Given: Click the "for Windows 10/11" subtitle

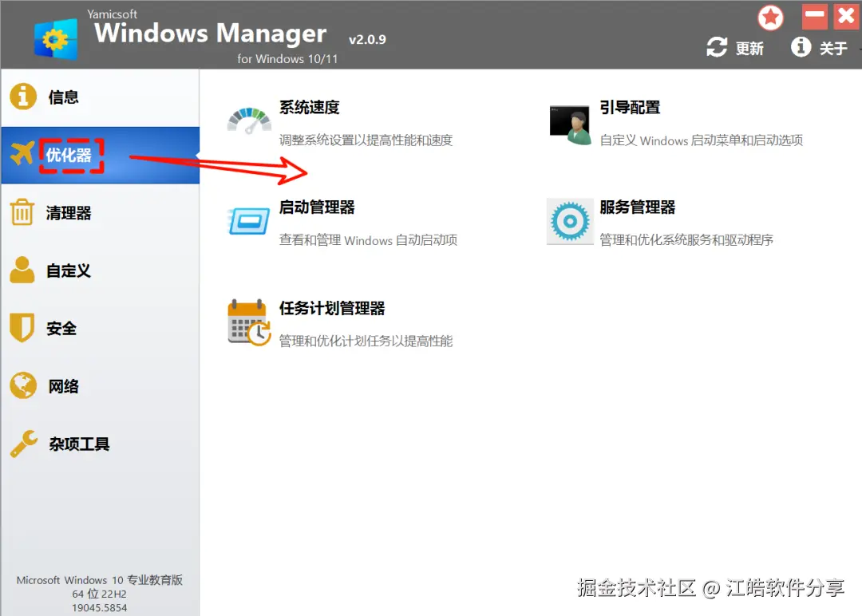Looking at the screenshot, I should [287, 59].
